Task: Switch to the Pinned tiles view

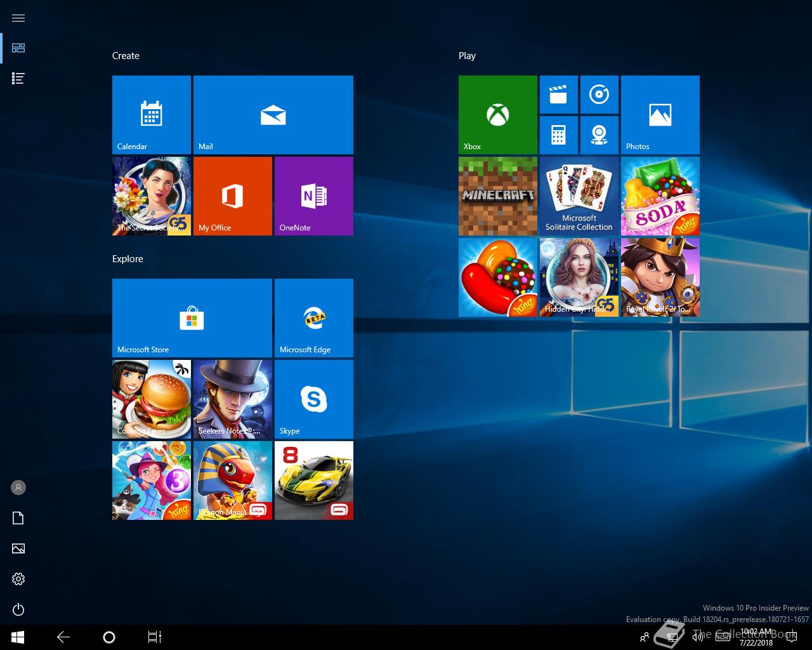Action: click(18, 48)
